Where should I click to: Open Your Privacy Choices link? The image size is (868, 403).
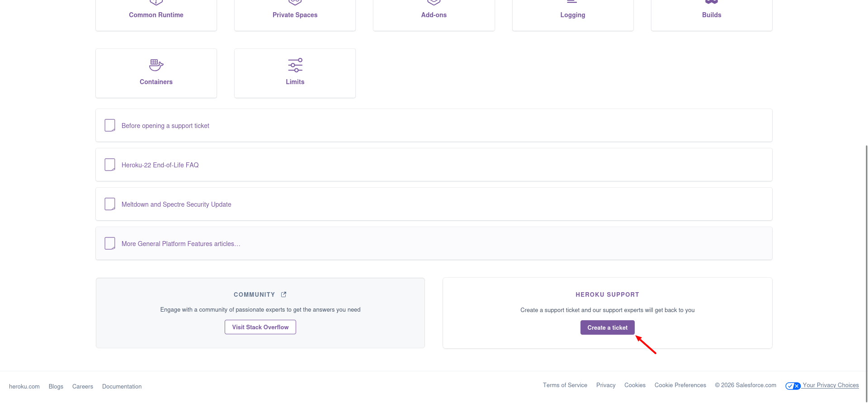[831, 385]
